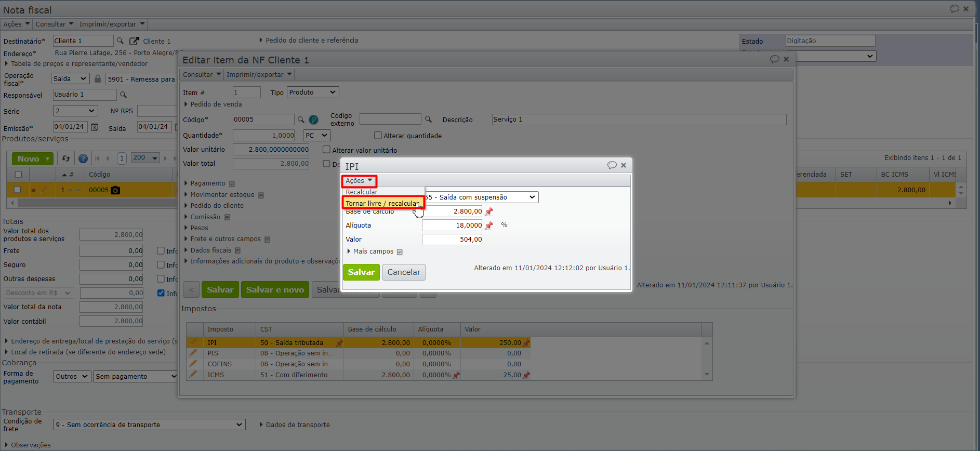The height and width of the screenshot is (451, 980).
Task: Toggle the checkbox beside Outras despesas field
Action: click(161, 279)
